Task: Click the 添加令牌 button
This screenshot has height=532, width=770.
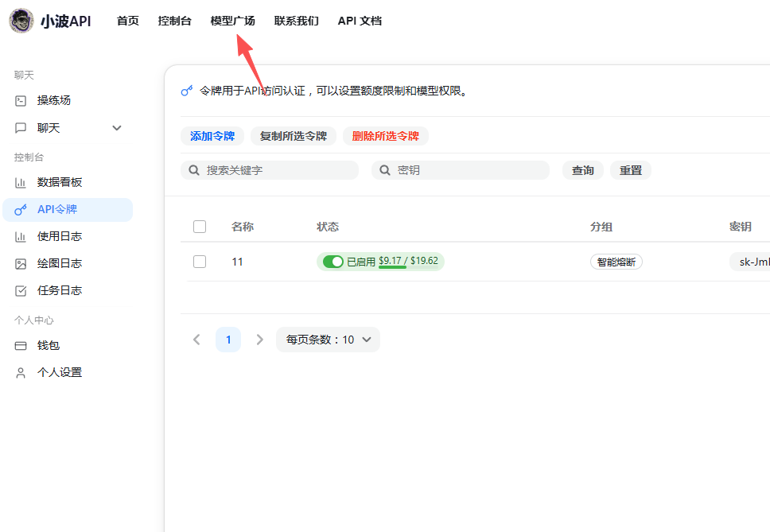Action: [x=212, y=136]
